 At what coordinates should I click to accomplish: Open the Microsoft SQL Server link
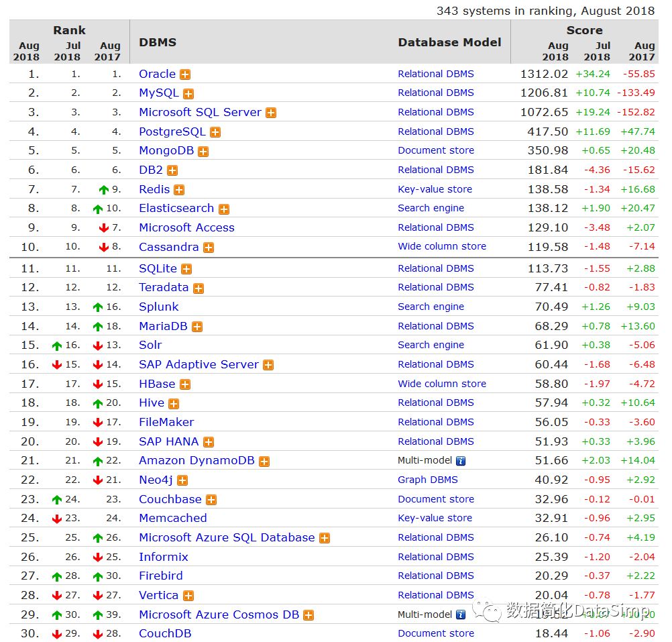pyautogui.click(x=200, y=112)
